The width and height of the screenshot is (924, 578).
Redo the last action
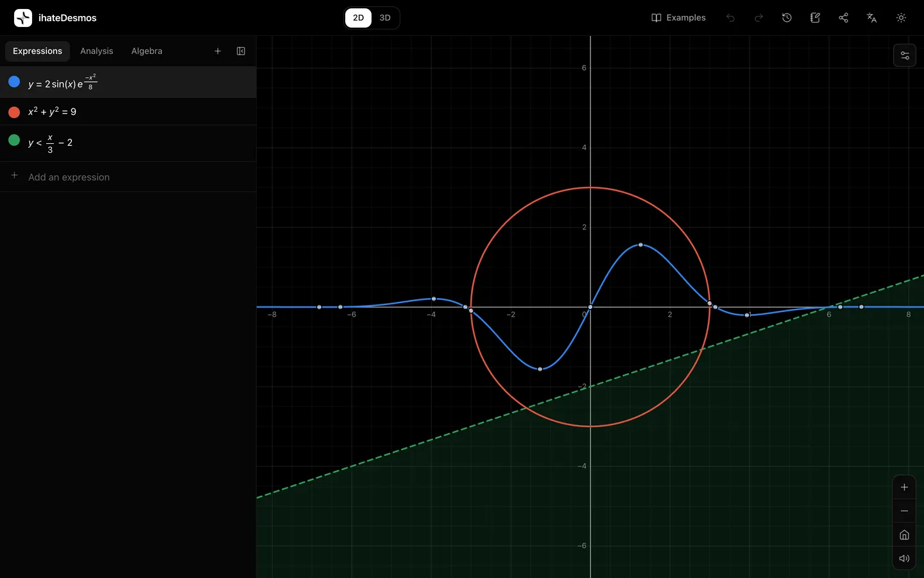758,18
